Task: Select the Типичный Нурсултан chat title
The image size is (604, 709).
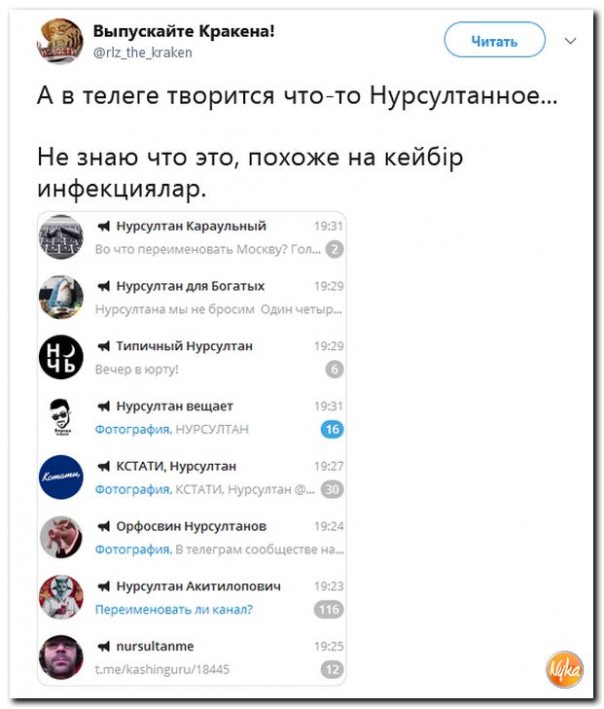Action: coord(184,346)
